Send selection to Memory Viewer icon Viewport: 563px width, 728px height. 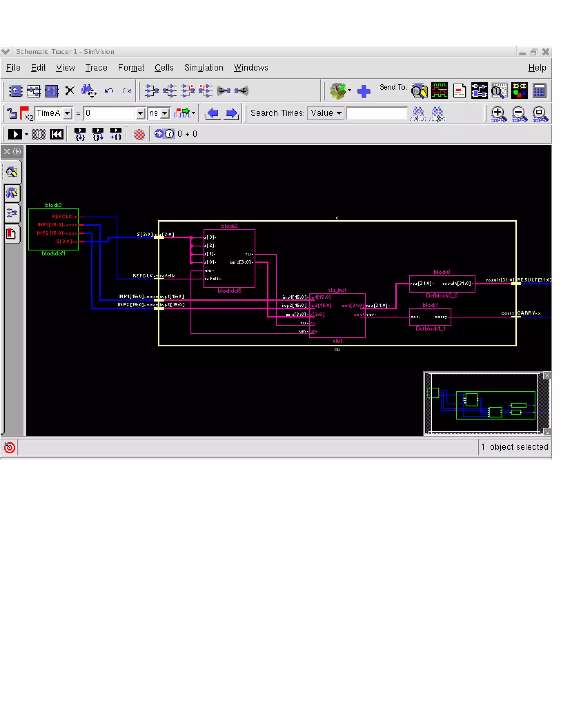tap(520, 91)
